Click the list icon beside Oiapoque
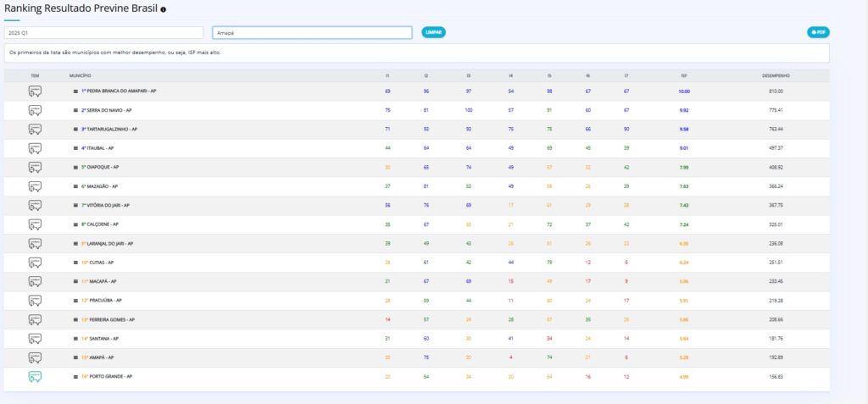Screen dimensions: 868x404 click(x=76, y=168)
